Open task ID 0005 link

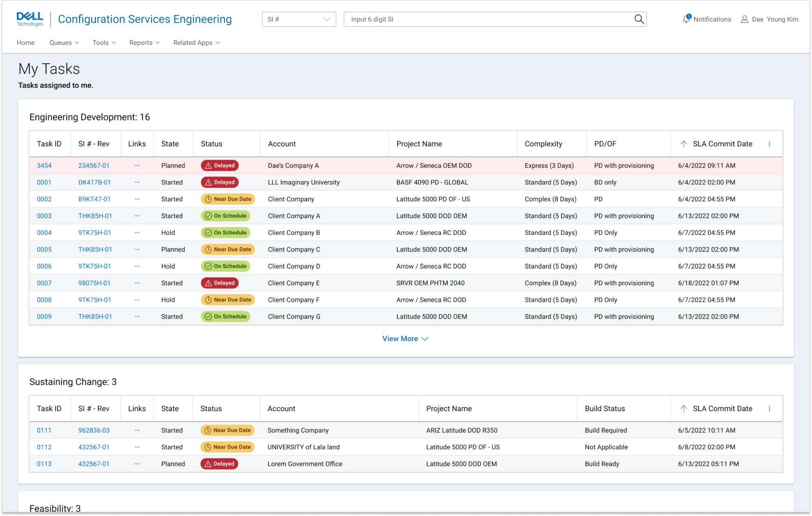(44, 249)
